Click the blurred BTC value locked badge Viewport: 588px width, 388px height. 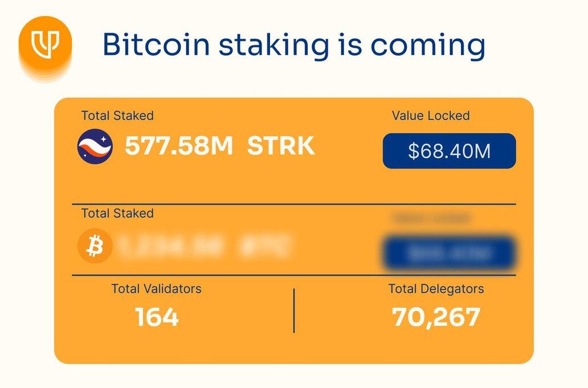point(449,254)
